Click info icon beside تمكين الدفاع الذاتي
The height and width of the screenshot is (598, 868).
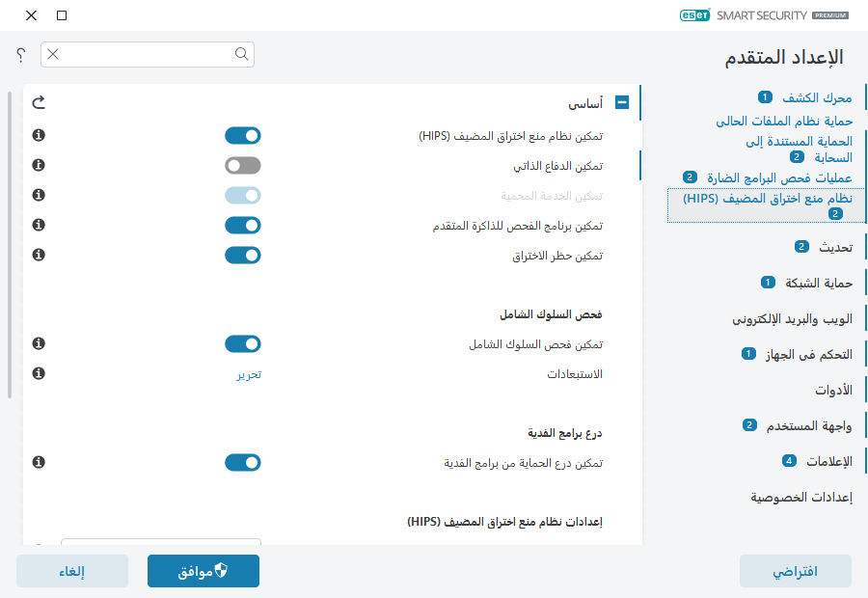40,166
